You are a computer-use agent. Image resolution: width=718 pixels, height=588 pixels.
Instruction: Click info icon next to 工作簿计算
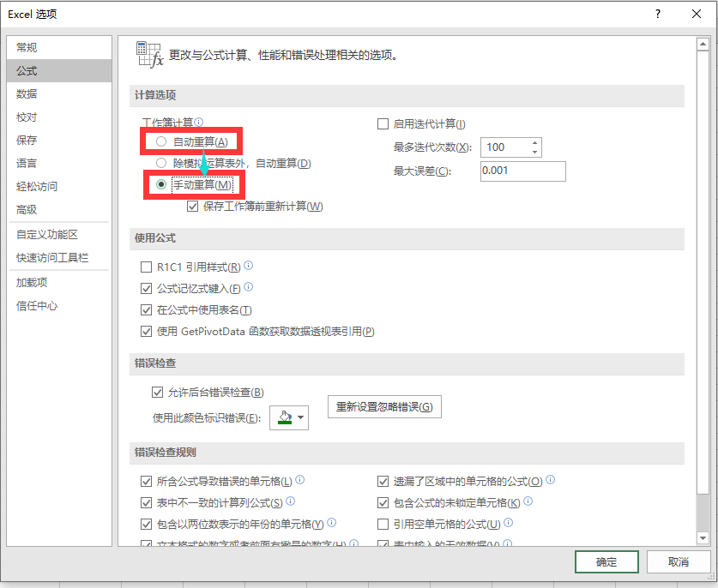click(x=198, y=122)
